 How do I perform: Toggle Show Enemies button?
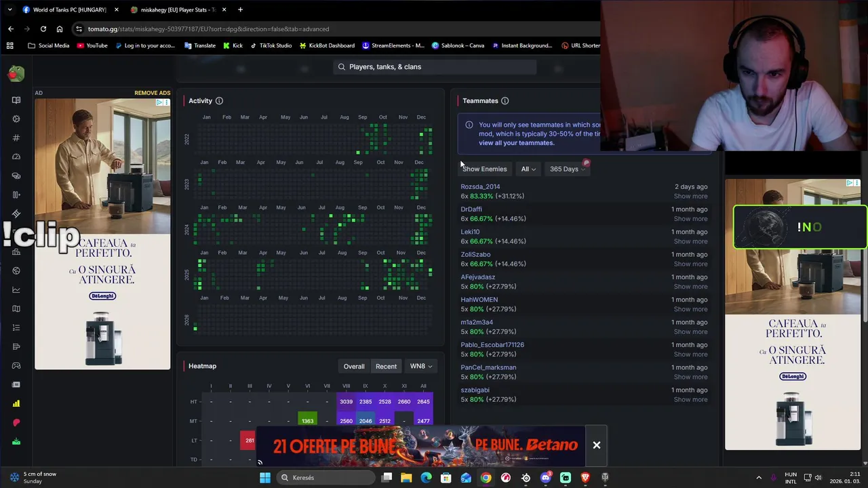pos(484,169)
